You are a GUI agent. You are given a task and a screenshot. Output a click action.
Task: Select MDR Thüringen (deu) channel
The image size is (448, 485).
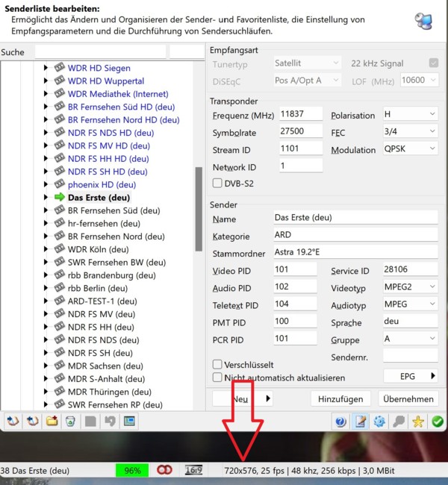[x=110, y=392]
